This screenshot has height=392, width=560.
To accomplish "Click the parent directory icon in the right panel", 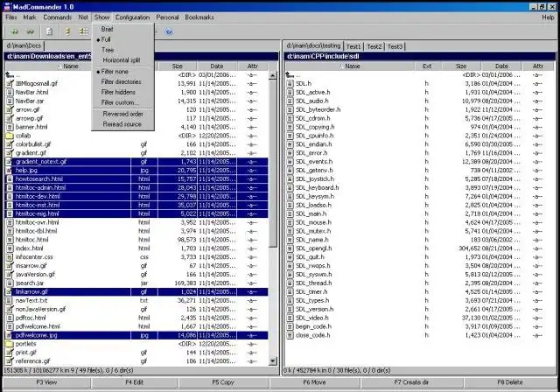I will pyautogui.click(x=290, y=74).
